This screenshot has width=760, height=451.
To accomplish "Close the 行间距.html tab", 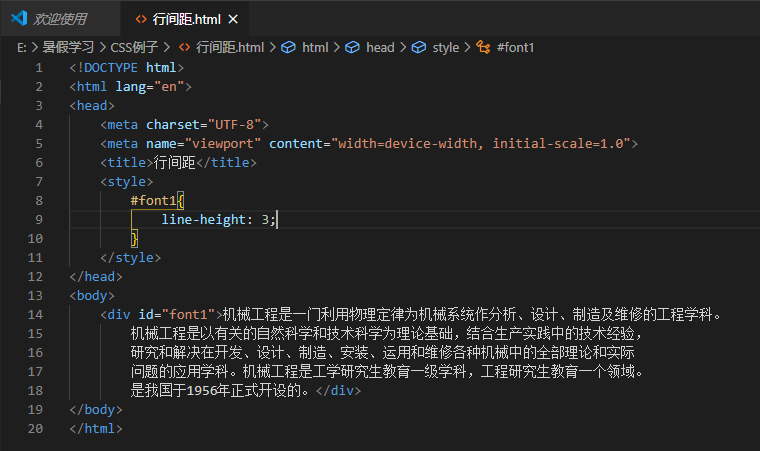I will [233, 19].
